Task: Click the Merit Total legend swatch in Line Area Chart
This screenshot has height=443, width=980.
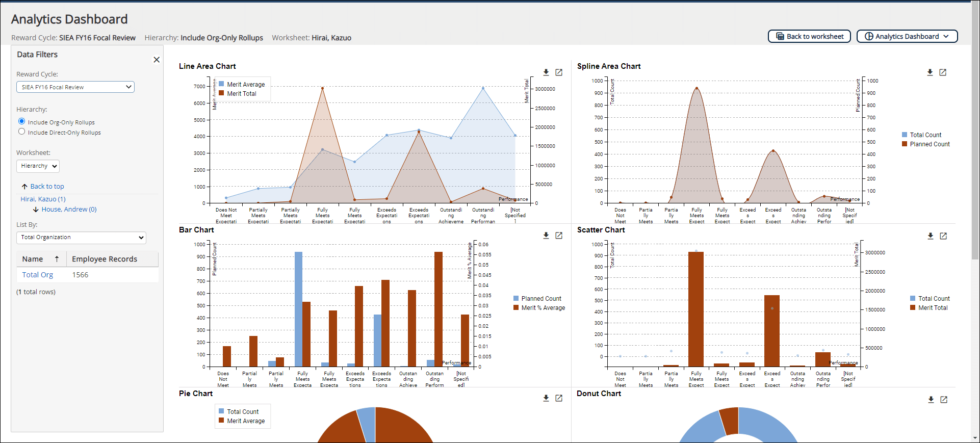Action: pyautogui.click(x=221, y=93)
